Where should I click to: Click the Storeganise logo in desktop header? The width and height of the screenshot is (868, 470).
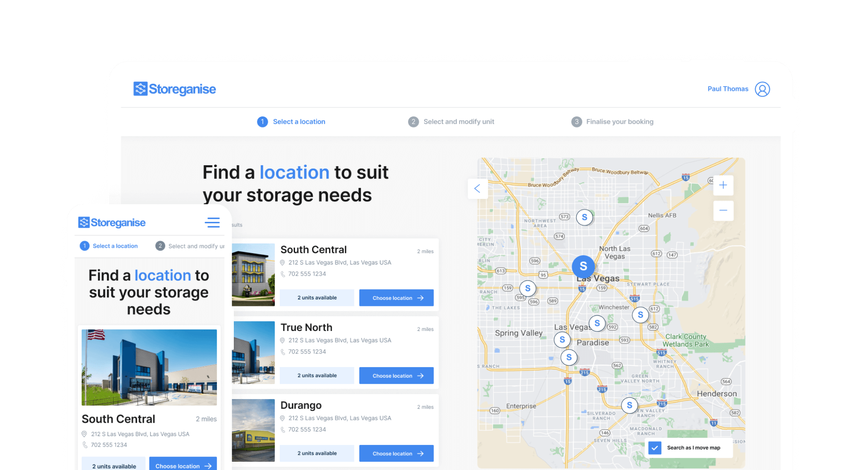175,89
